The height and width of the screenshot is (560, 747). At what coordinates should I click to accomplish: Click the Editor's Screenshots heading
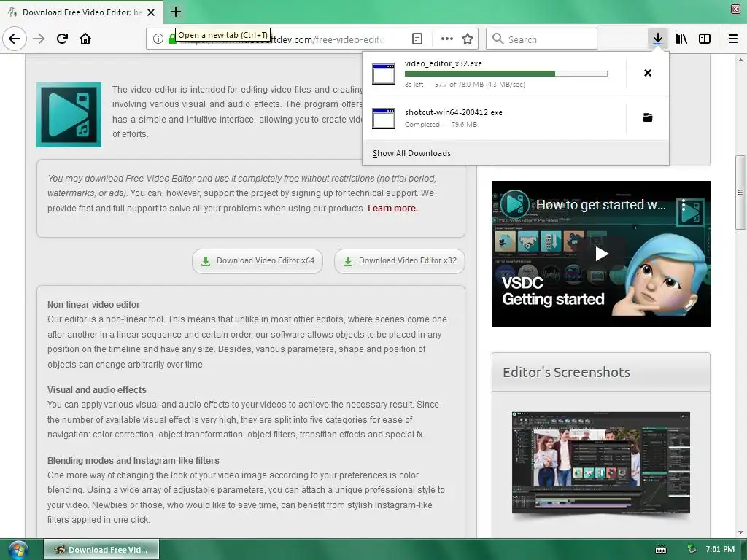coord(566,372)
